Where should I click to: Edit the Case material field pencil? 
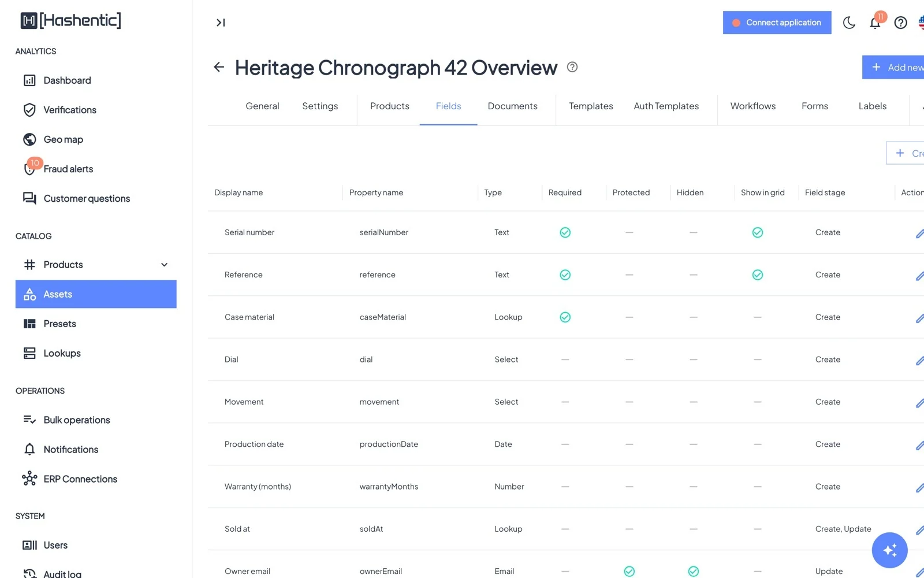pyautogui.click(x=919, y=318)
